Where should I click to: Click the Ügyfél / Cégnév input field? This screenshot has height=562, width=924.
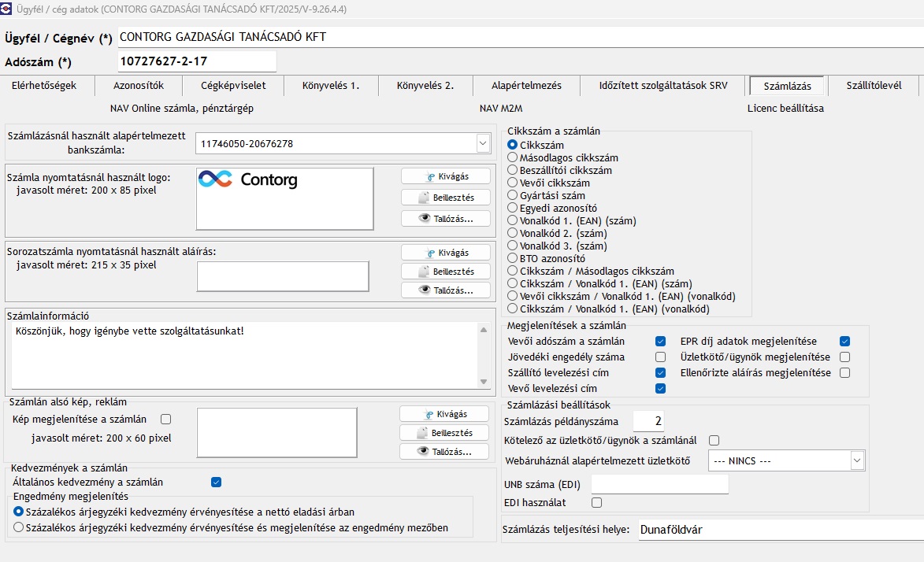(521, 36)
